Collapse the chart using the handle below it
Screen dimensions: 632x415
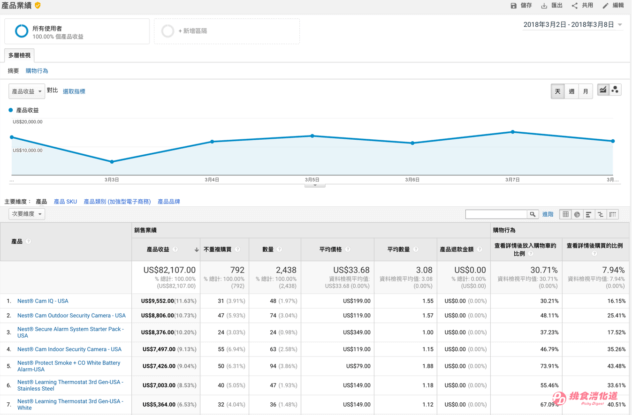point(315,186)
